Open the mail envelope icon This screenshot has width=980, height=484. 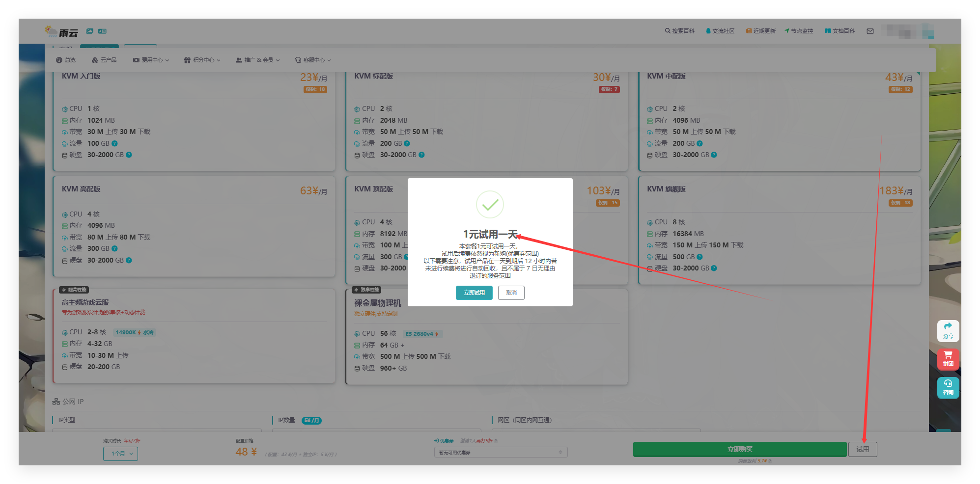[x=870, y=31]
